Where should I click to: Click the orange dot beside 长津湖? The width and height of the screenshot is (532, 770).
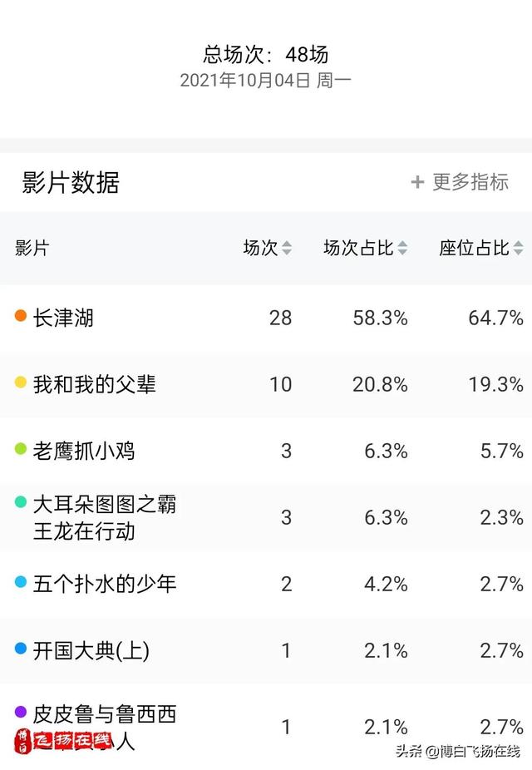click(x=21, y=315)
